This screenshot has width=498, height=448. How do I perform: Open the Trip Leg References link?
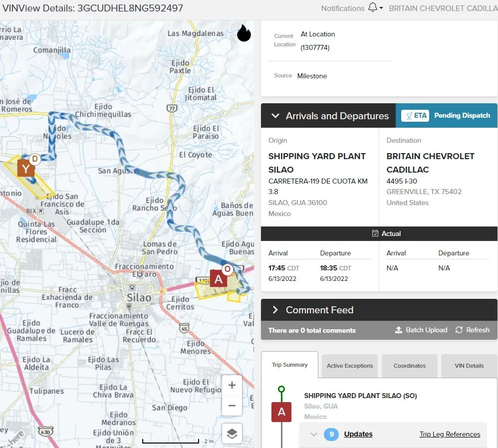pos(450,434)
